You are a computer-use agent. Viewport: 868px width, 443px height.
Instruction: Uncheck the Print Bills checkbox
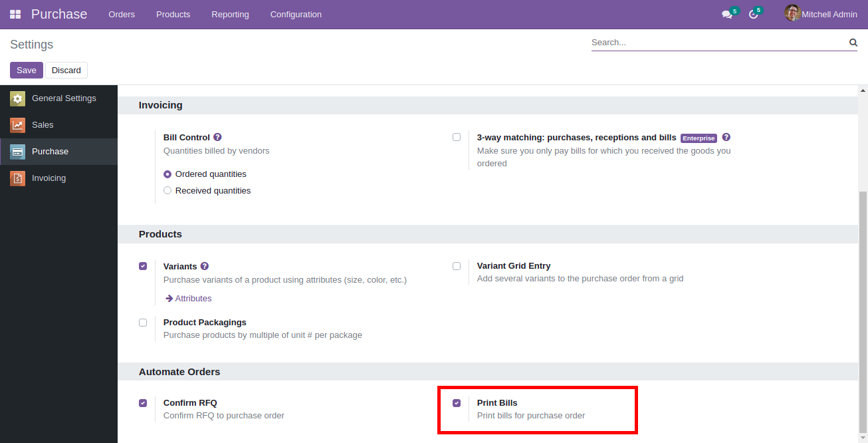point(457,403)
